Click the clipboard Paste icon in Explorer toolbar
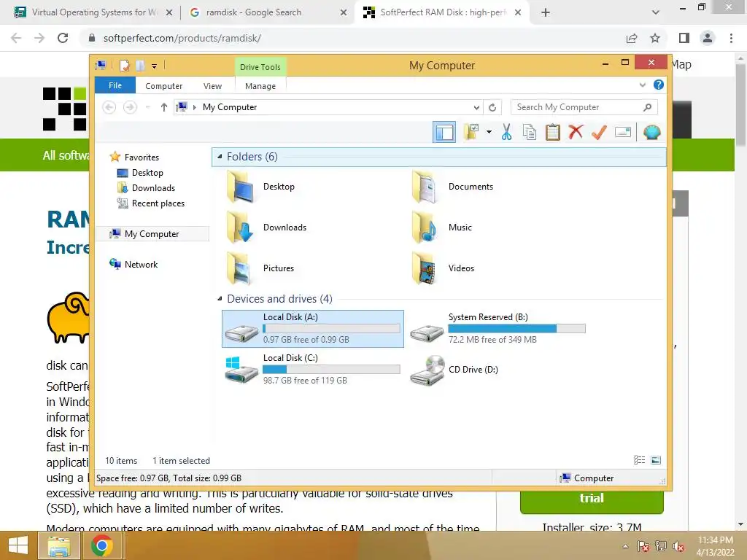747x560 pixels. click(x=553, y=132)
